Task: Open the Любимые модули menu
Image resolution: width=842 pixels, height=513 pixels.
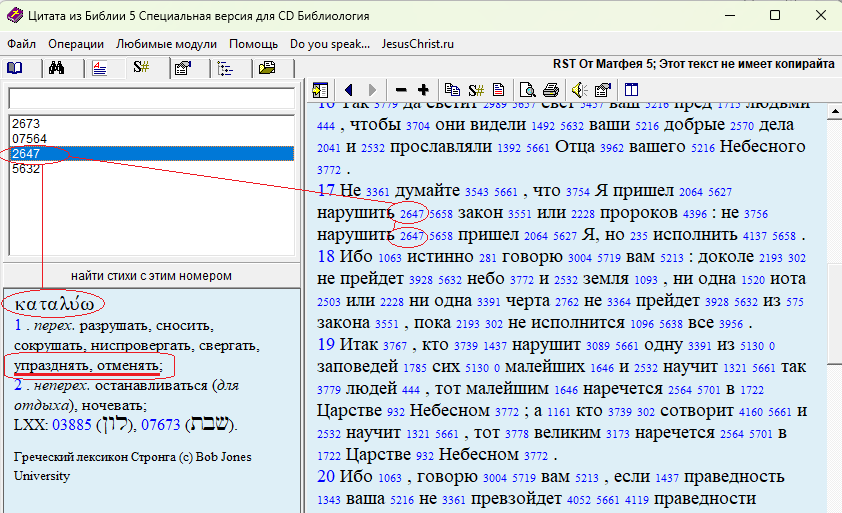Action: (x=166, y=44)
